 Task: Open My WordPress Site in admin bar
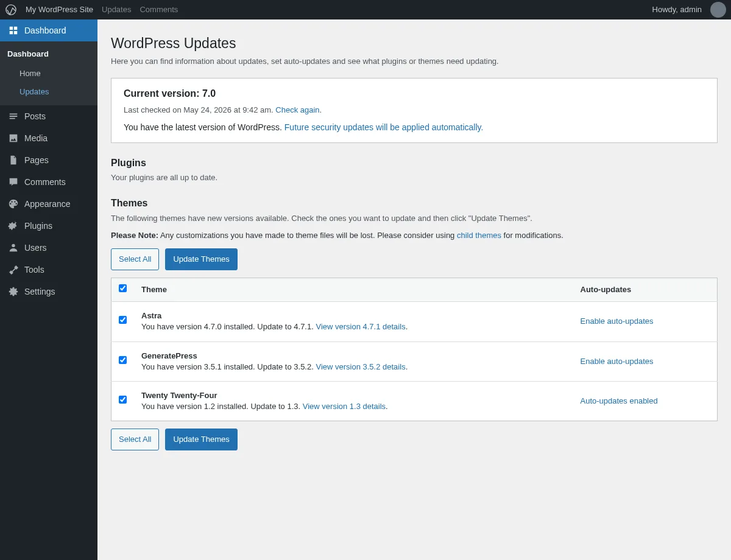59,10
